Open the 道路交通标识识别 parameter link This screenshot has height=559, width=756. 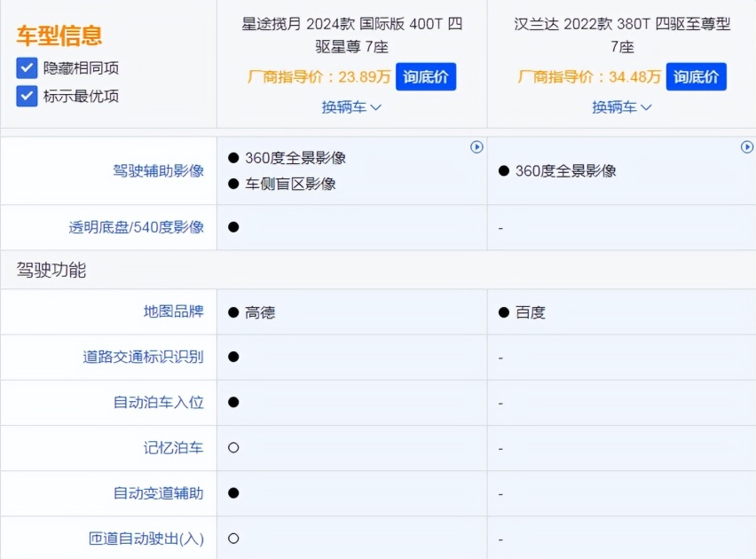tap(143, 357)
